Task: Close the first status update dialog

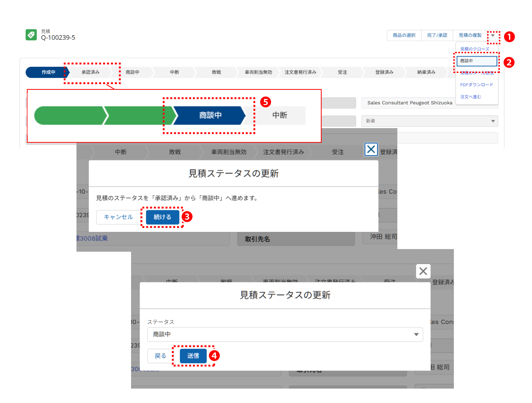Action: tap(371, 149)
